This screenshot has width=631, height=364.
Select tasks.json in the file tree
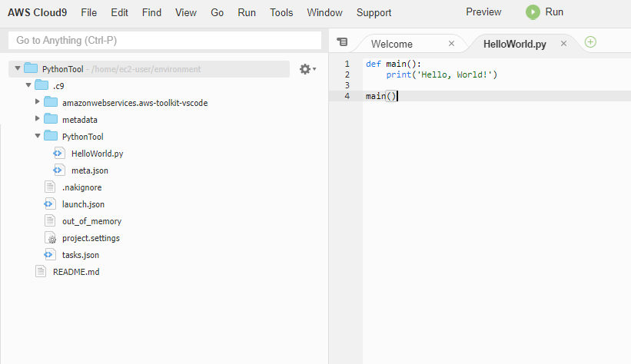[81, 255]
